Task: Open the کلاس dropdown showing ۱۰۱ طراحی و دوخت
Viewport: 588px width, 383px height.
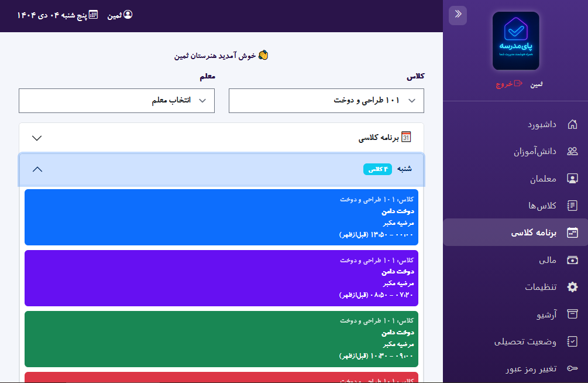Action: (326, 100)
